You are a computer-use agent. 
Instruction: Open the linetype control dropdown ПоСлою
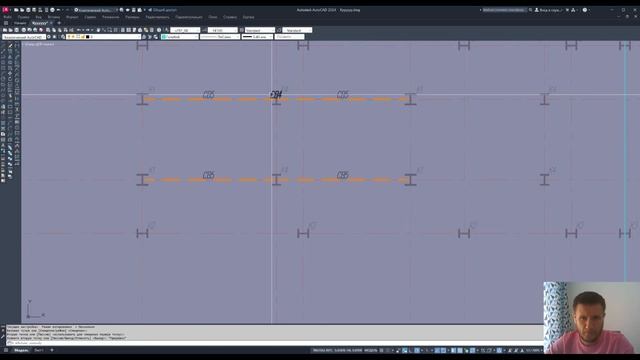[220, 37]
